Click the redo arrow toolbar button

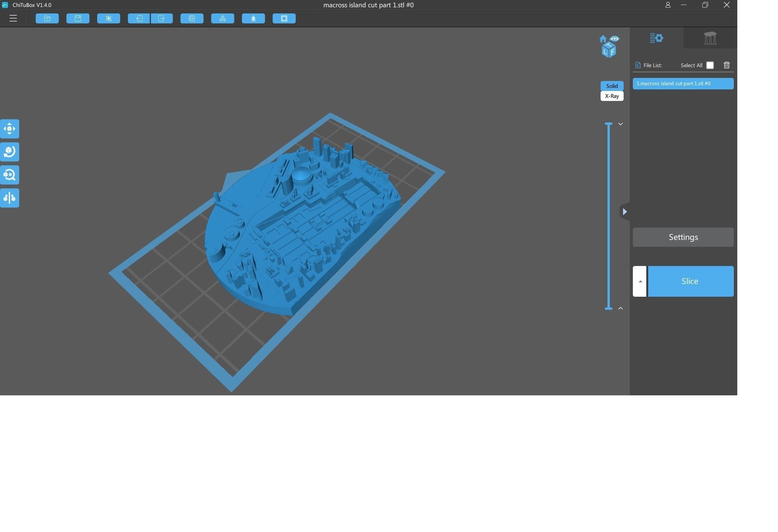click(162, 18)
